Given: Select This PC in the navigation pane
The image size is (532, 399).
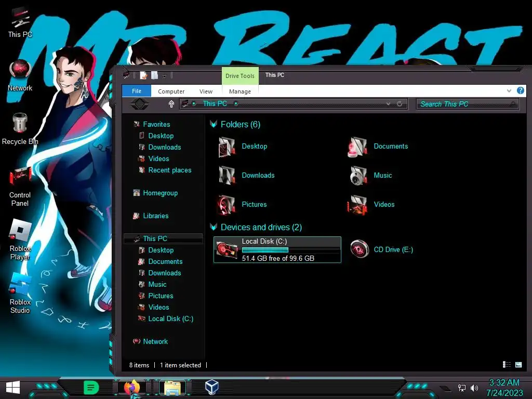Looking at the screenshot, I should pos(163,238).
